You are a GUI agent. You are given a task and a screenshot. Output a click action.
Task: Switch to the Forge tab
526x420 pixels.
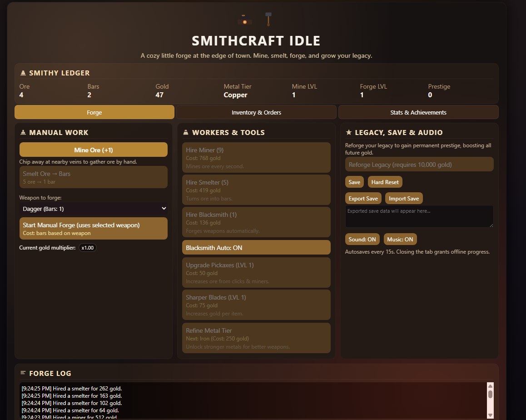coord(94,112)
